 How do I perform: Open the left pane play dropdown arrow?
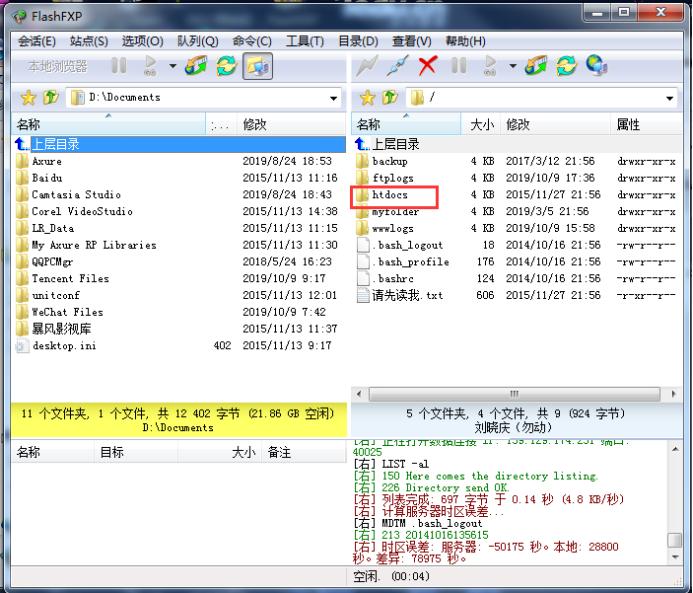pos(172,66)
